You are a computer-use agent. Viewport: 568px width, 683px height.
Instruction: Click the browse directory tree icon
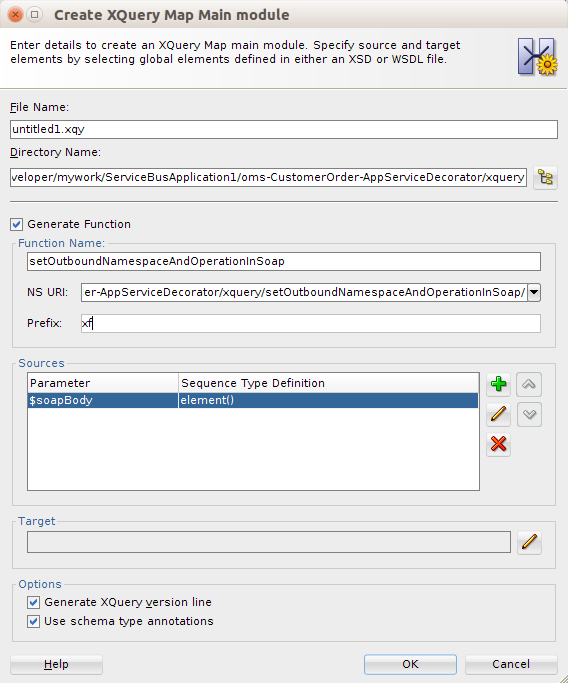tap(545, 177)
